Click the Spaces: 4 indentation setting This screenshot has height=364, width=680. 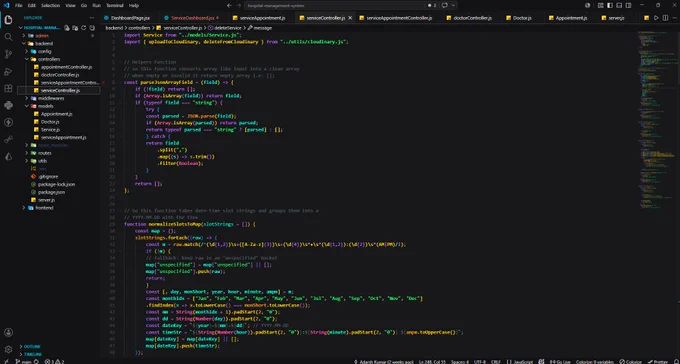(460, 361)
